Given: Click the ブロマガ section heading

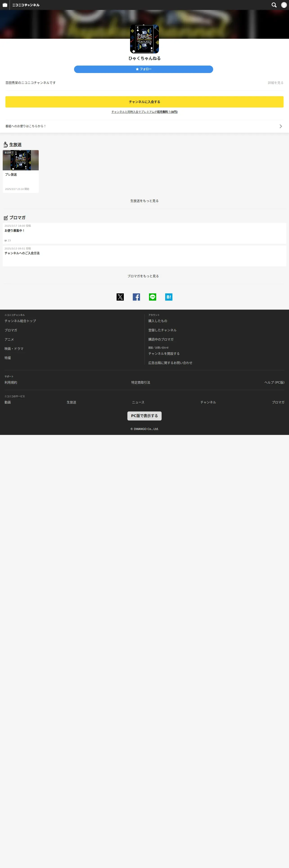Looking at the screenshot, I should click(x=17, y=218).
